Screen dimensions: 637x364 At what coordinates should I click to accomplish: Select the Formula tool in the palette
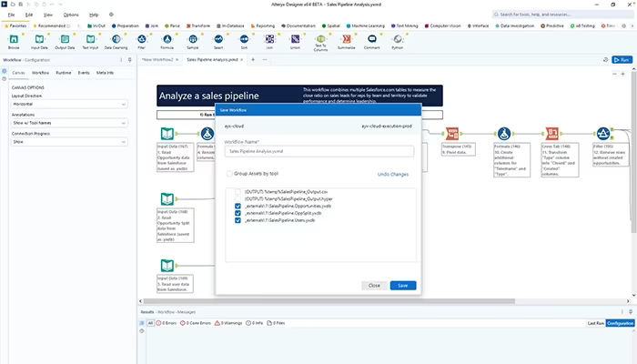point(167,39)
